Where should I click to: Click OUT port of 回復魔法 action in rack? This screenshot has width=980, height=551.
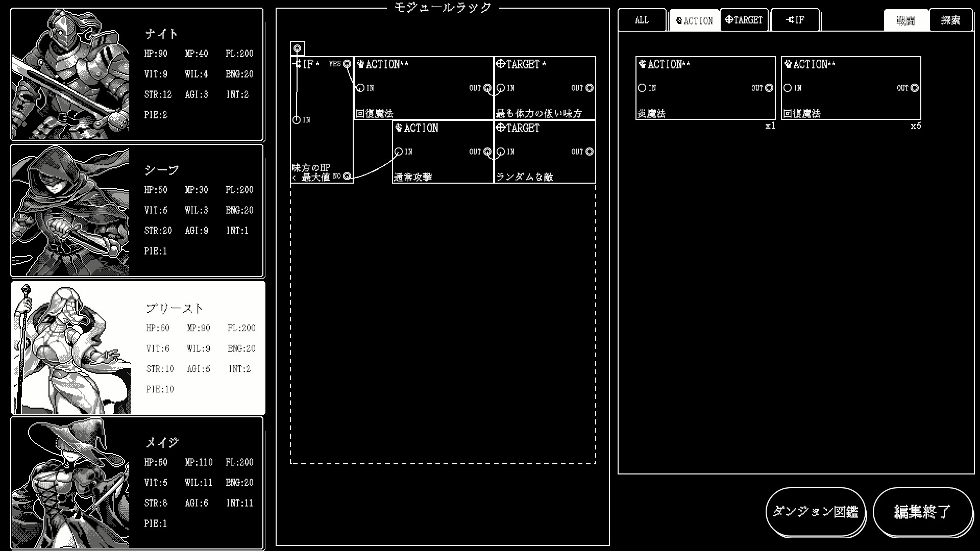pos(487,88)
